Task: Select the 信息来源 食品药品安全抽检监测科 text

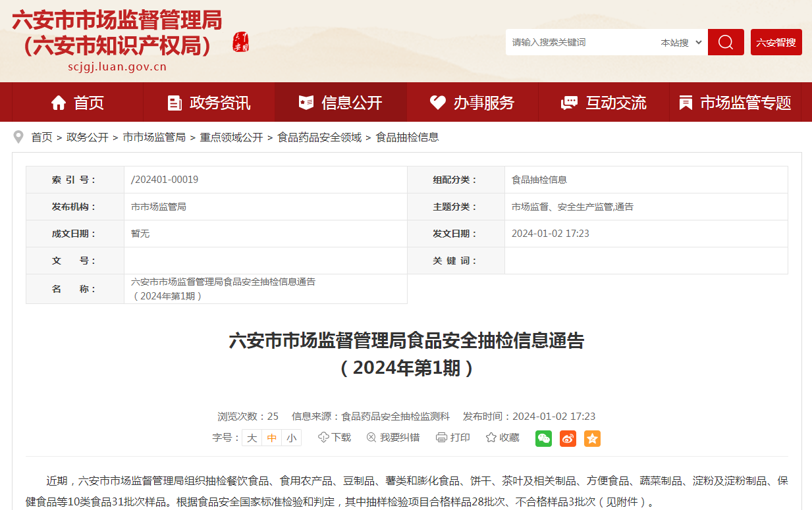Action: [371, 417]
